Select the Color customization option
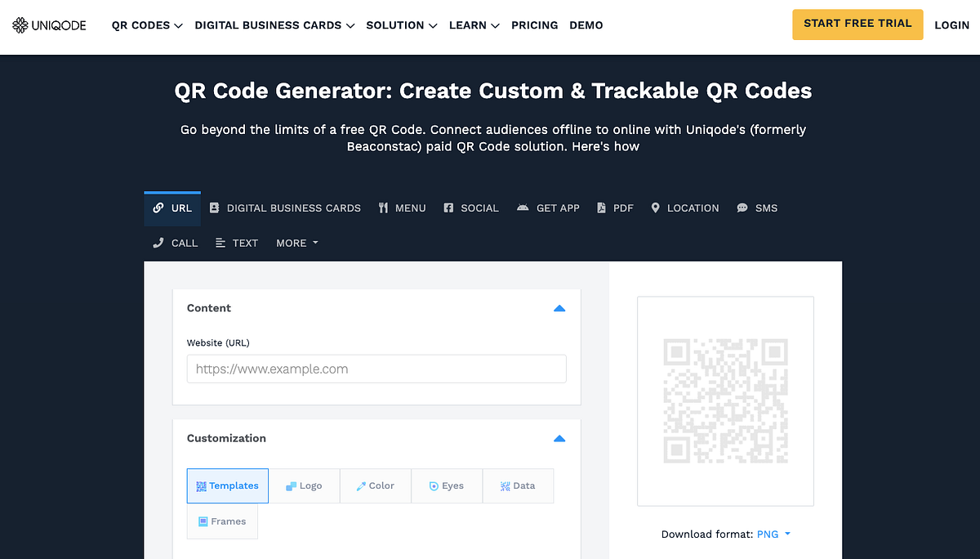Viewport: 980px width, 559px height. click(x=375, y=485)
